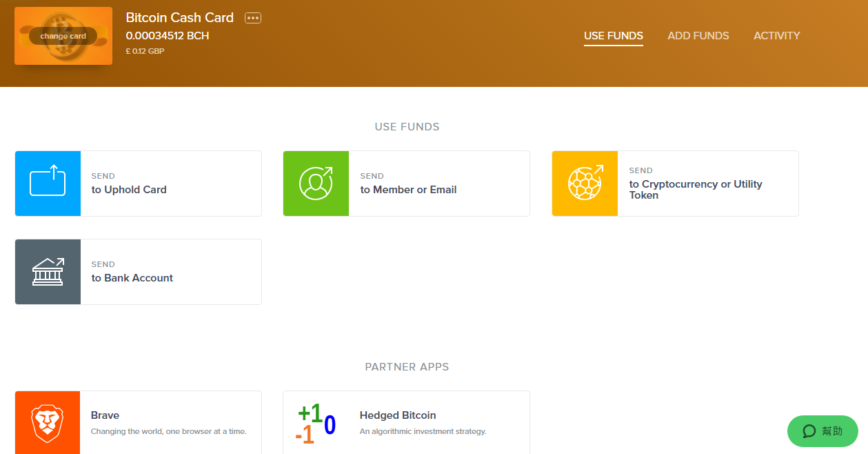The height and width of the screenshot is (454, 868).
Task: Click the change card button
Action: (63, 36)
